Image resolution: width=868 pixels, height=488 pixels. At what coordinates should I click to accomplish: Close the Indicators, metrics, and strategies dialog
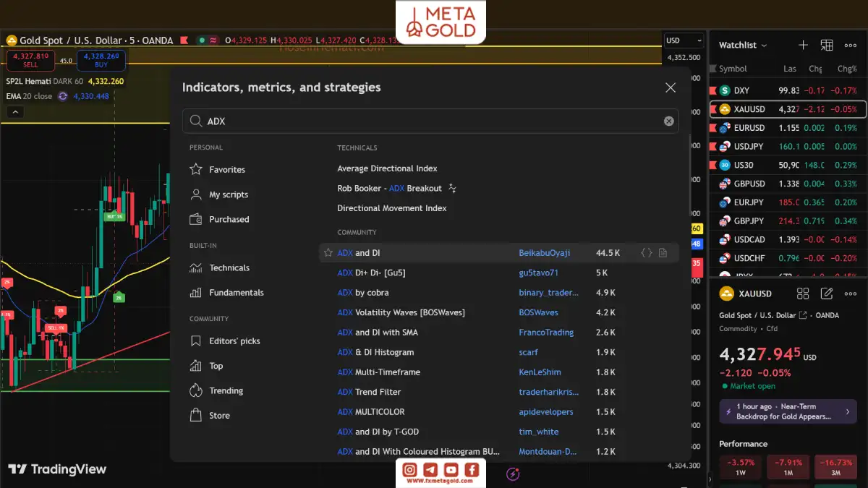coord(671,87)
